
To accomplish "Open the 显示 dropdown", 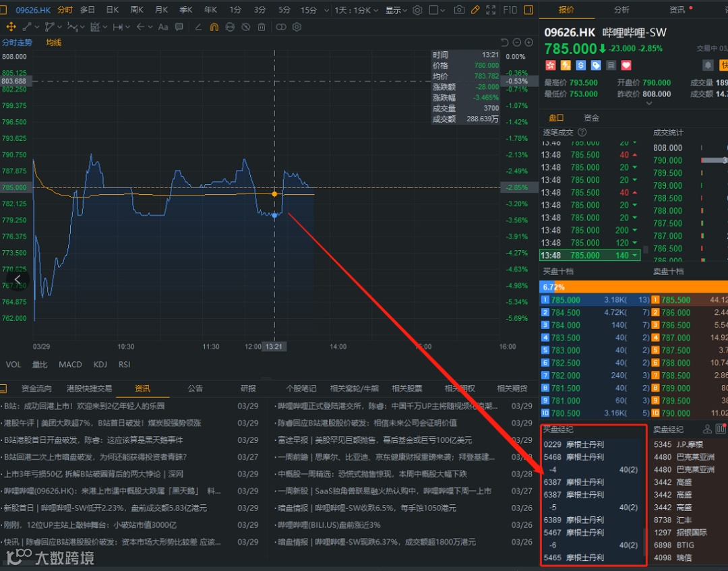I will click(x=396, y=10).
